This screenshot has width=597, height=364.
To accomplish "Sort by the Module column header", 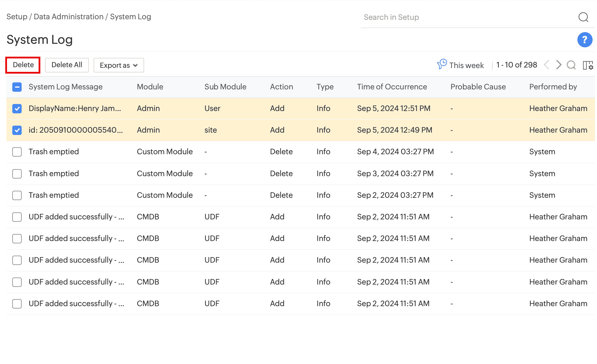I will pyautogui.click(x=150, y=87).
